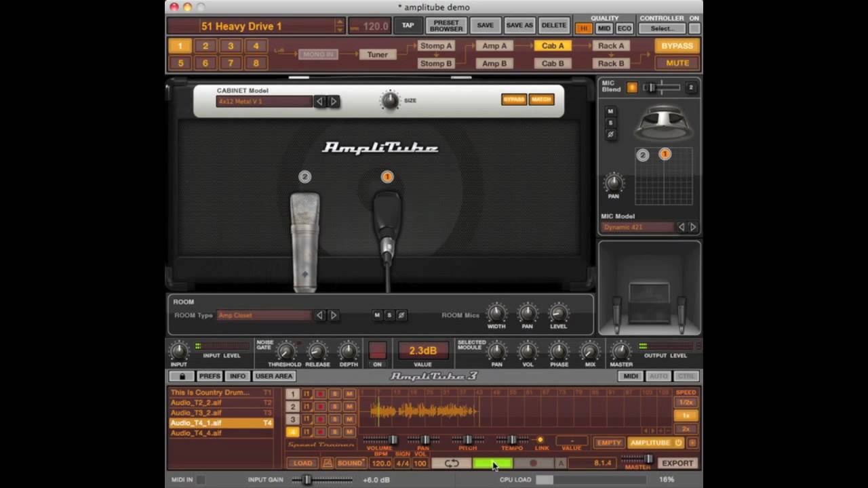Click the condenser microphone 2 in the cabinet view
This screenshot has width=868, height=488.
[x=304, y=243]
